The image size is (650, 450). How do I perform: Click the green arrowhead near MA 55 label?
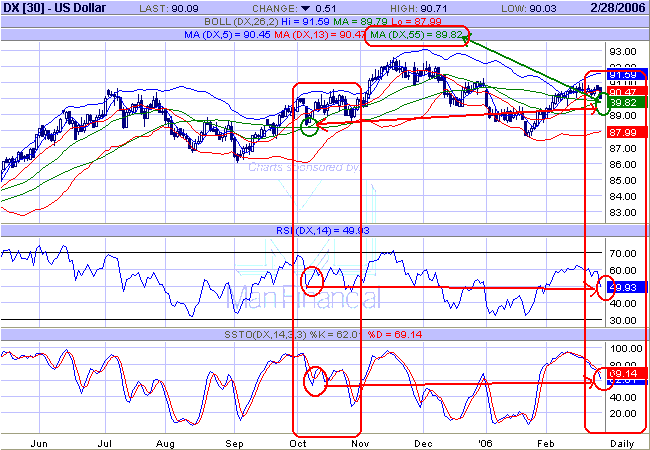click(465, 40)
